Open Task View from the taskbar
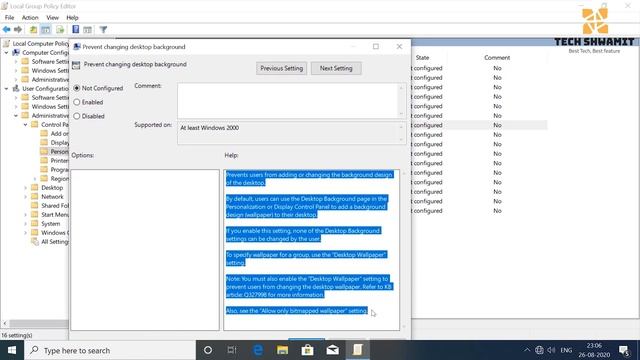 pyautogui.click(x=232, y=350)
